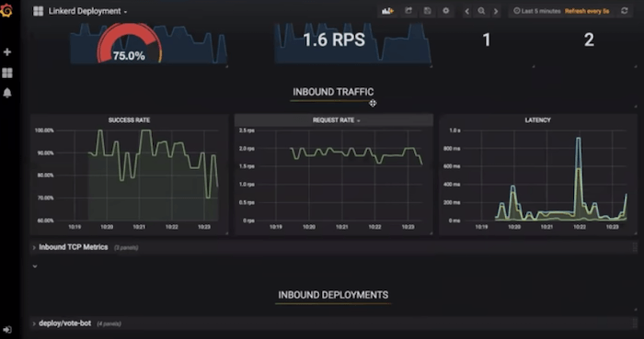This screenshot has height=339, width=644.
Task: Click the Save dashboard icon
Action: point(427,11)
